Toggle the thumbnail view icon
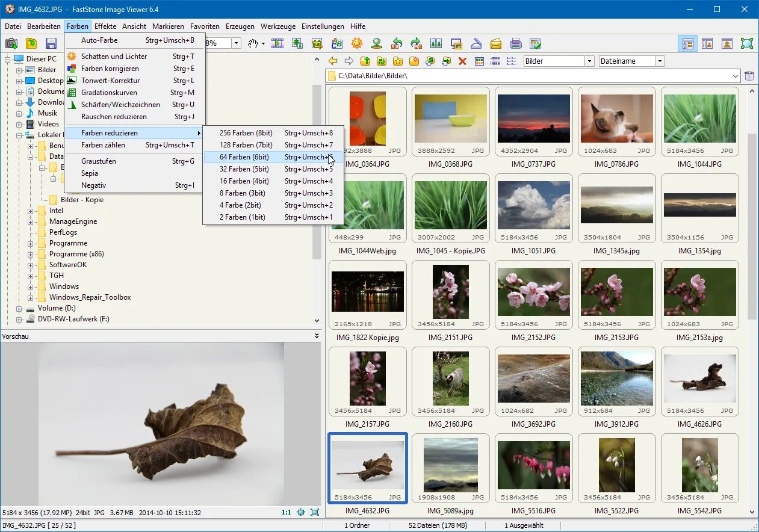The width and height of the screenshot is (759, 532). point(479,61)
